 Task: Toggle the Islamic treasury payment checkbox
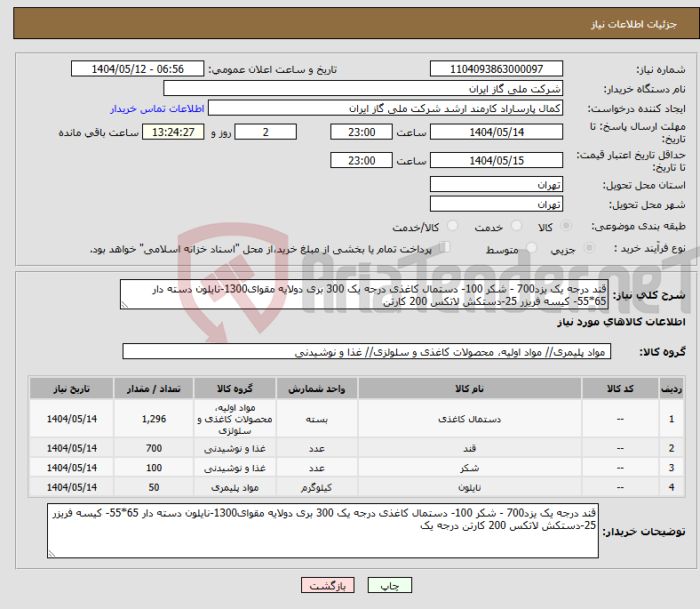(x=444, y=247)
